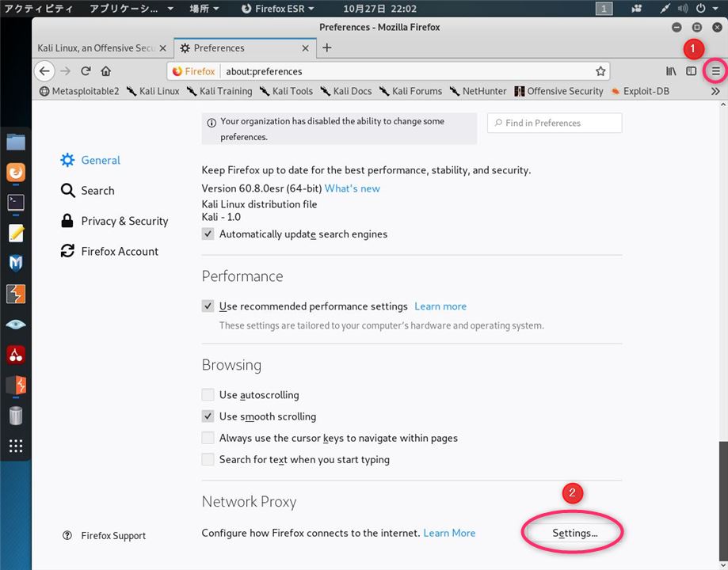The width and height of the screenshot is (728, 570).
Task: Open the Library icon in the toolbar
Action: pyautogui.click(x=671, y=71)
